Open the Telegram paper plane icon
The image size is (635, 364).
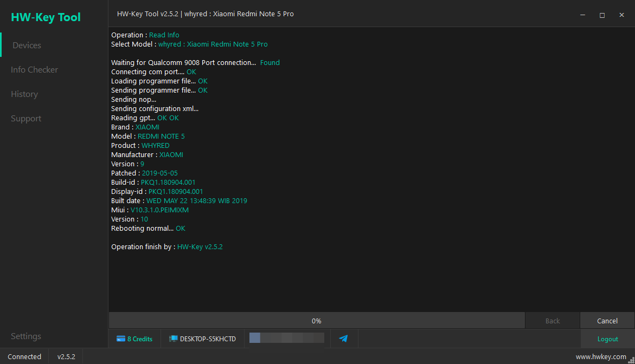[x=343, y=339]
